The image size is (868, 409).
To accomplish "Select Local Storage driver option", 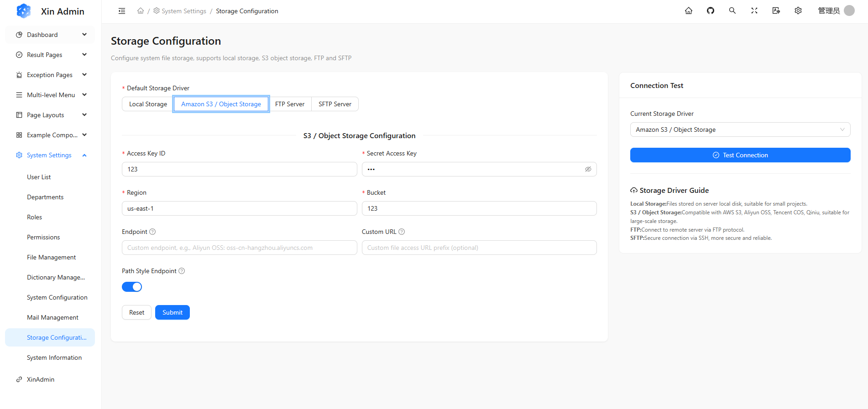I will (148, 104).
